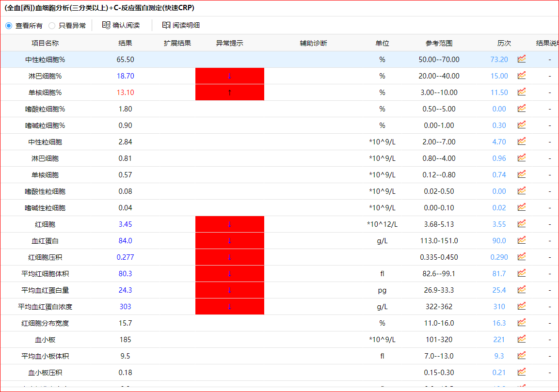Open trend chart icon for 平均红细胞体积
The height and width of the screenshot is (392, 559).
coord(522,273)
